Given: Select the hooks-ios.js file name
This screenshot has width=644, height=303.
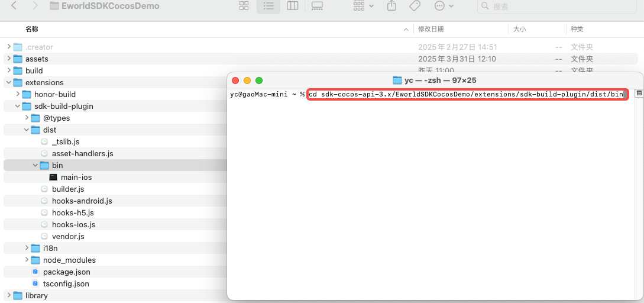Looking at the screenshot, I should pyautogui.click(x=74, y=225).
